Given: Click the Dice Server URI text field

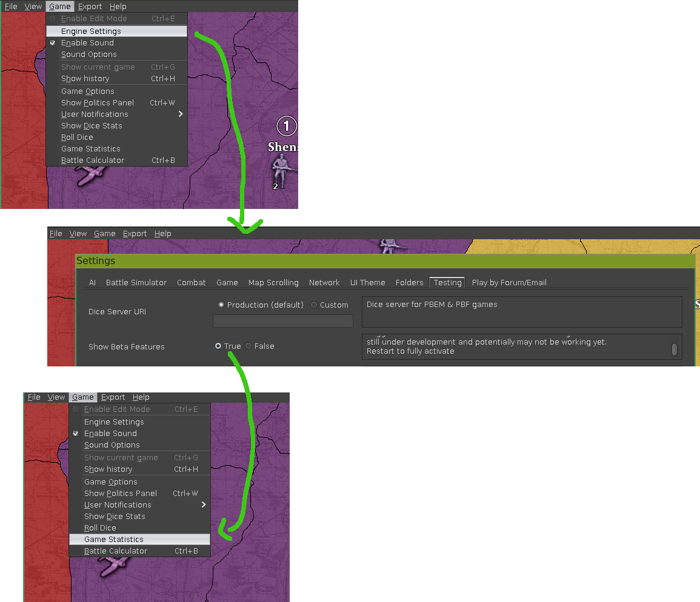Looking at the screenshot, I should (283, 321).
